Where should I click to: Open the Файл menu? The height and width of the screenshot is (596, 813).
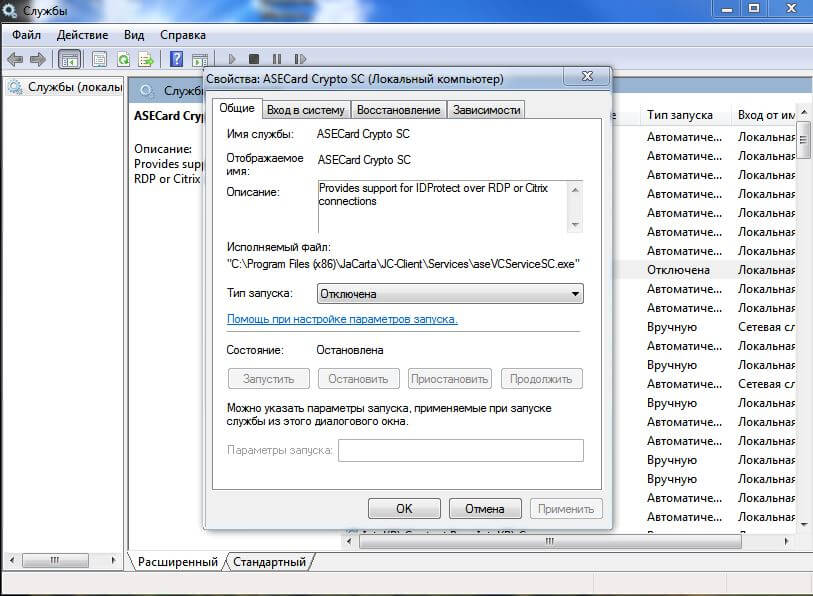click(x=26, y=35)
